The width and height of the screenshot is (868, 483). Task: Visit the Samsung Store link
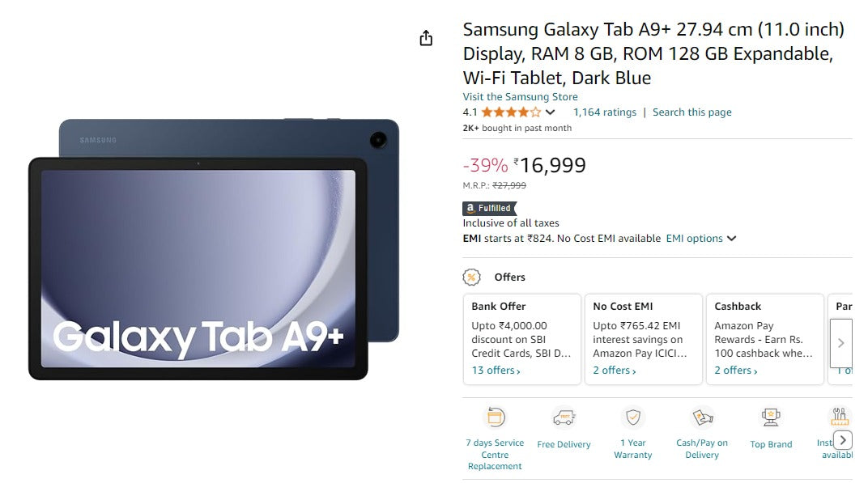coord(520,97)
